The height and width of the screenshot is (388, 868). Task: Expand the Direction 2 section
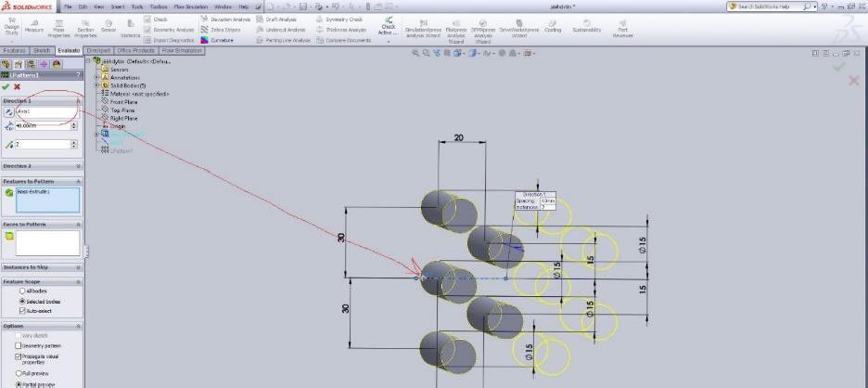tap(78, 166)
